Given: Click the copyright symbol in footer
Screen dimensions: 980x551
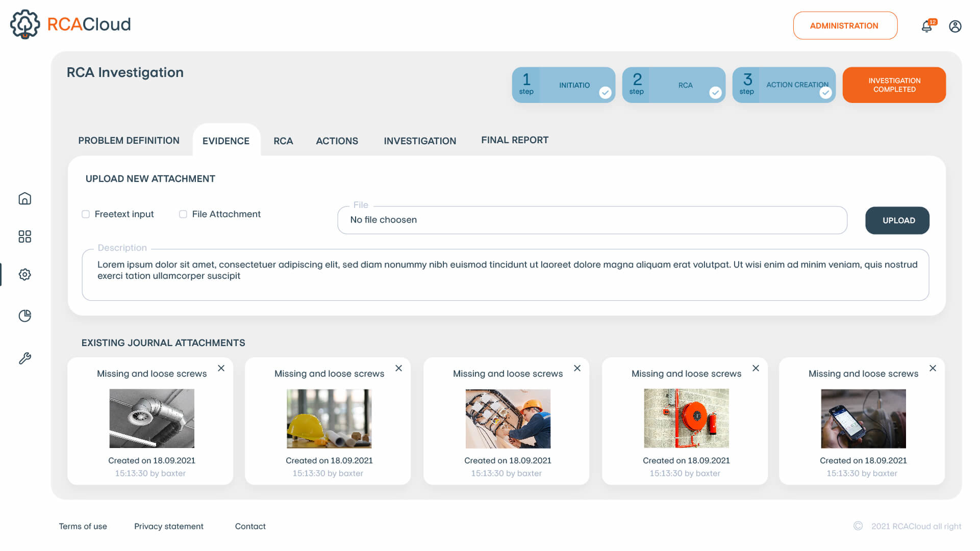Looking at the screenshot, I should point(858,526).
